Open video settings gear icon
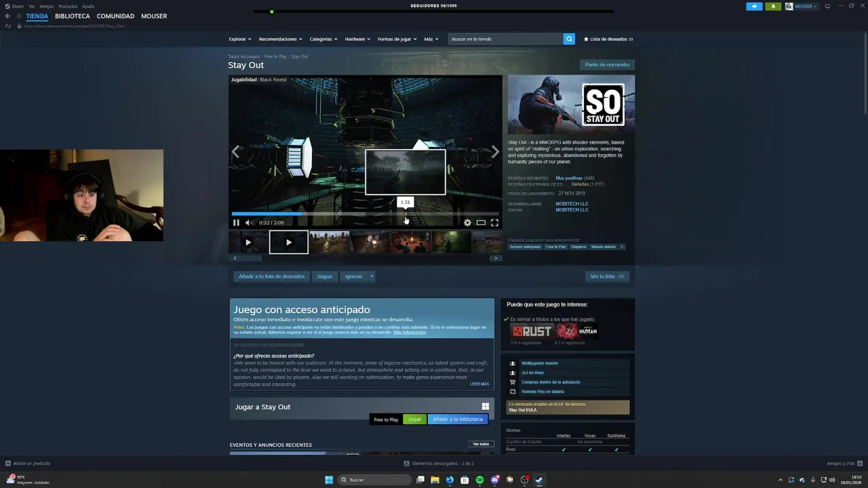Image resolution: width=868 pixels, height=488 pixels. [467, 222]
